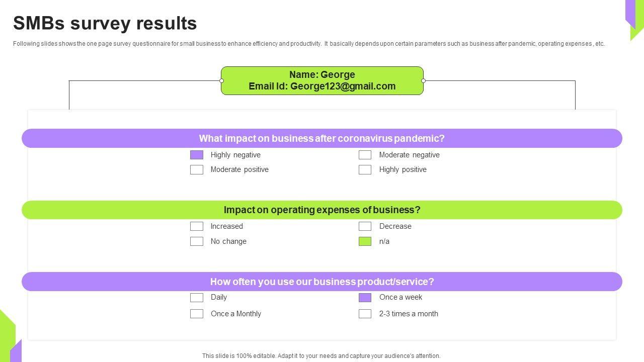Click the Highly negative option label
The height and width of the screenshot is (362, 644).
235,155
